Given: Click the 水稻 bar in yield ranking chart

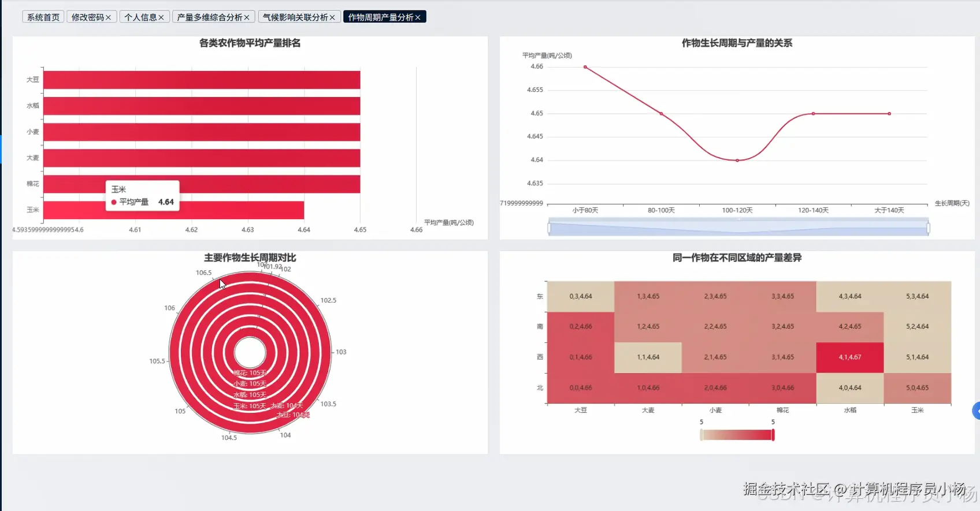Looking at the screenshot, I should 202,106.
